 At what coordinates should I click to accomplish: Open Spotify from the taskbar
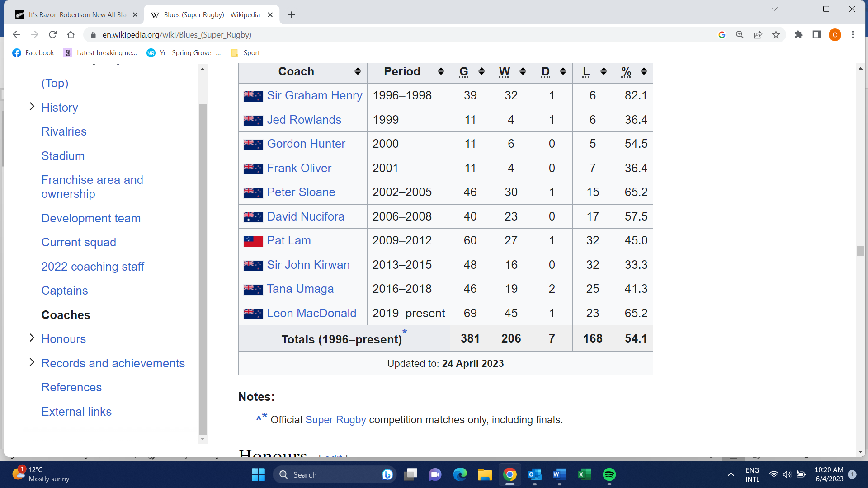(609, 474)
